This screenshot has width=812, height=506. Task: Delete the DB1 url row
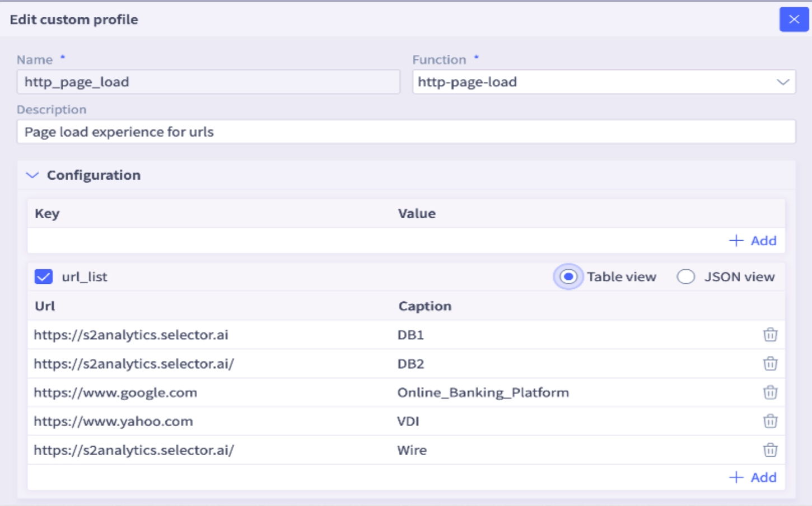pos(771,335)
